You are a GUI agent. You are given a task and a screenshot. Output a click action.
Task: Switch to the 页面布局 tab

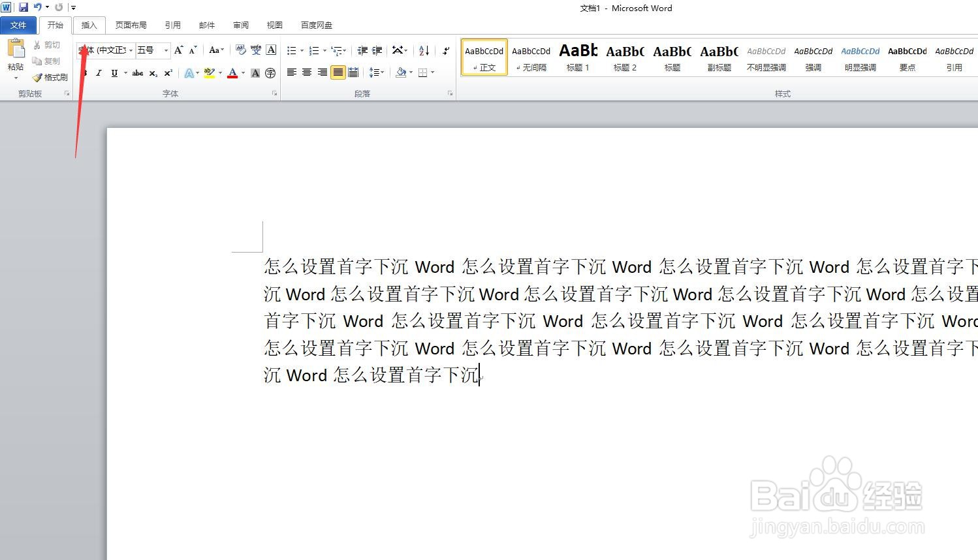click(131, 25)
